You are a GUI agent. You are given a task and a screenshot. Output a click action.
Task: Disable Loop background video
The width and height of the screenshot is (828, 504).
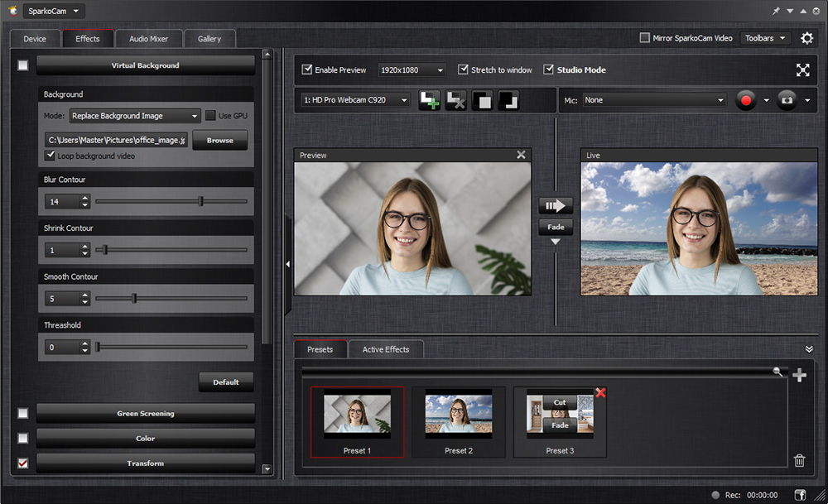click(51, 156)
